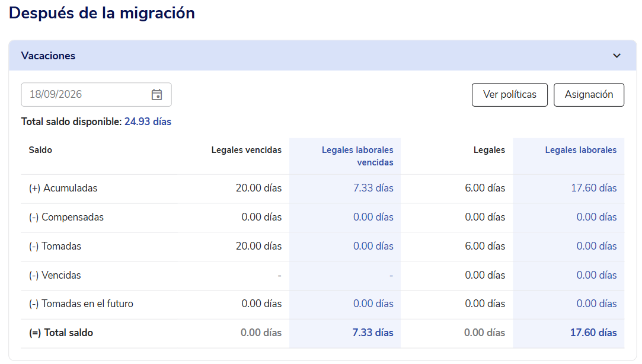This screenshot has height=364, width=642.
Task: Select the (=) Total saldo row label
Action: click(60, 333)
